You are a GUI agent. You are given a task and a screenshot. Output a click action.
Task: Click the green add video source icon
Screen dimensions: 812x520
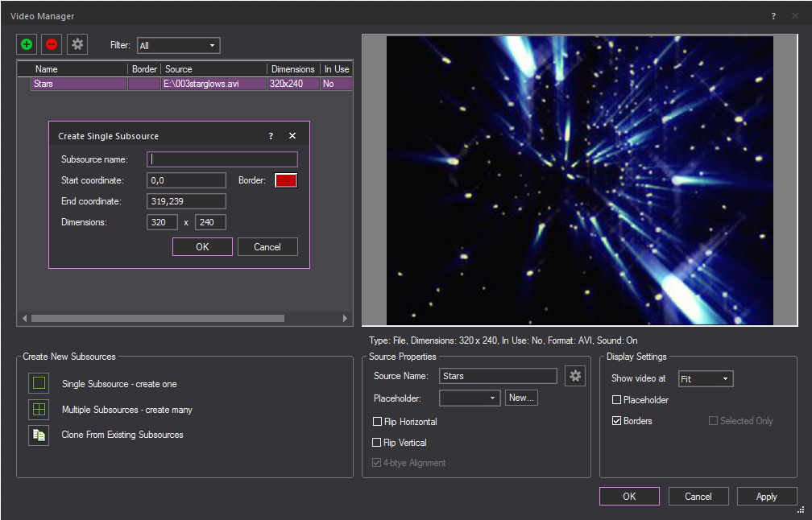click(27, 45)
